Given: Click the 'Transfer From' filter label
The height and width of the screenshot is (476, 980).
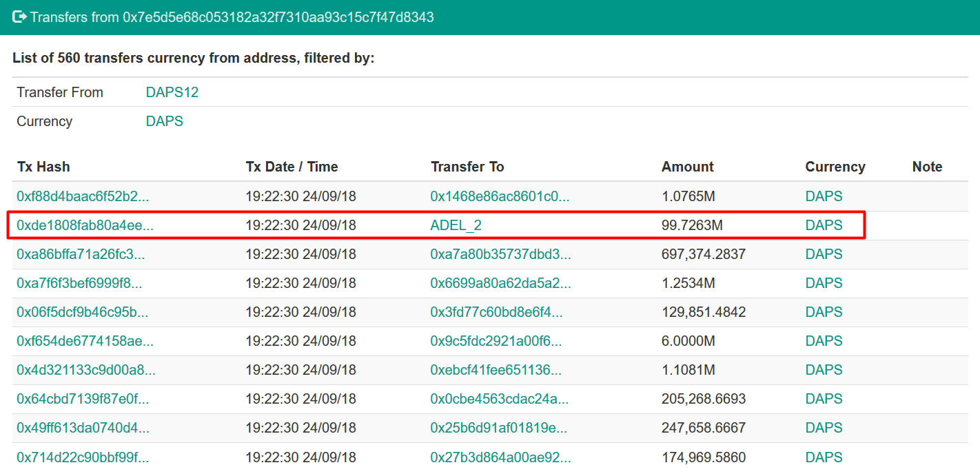Looking at the screenshot, I should (x=60, y=92).
